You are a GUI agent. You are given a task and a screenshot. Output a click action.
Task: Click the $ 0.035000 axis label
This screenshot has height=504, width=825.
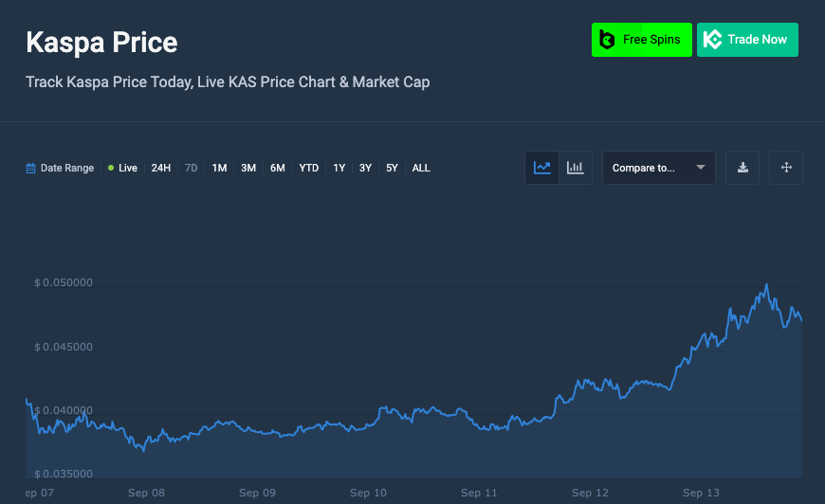click(x=64, y=474)
